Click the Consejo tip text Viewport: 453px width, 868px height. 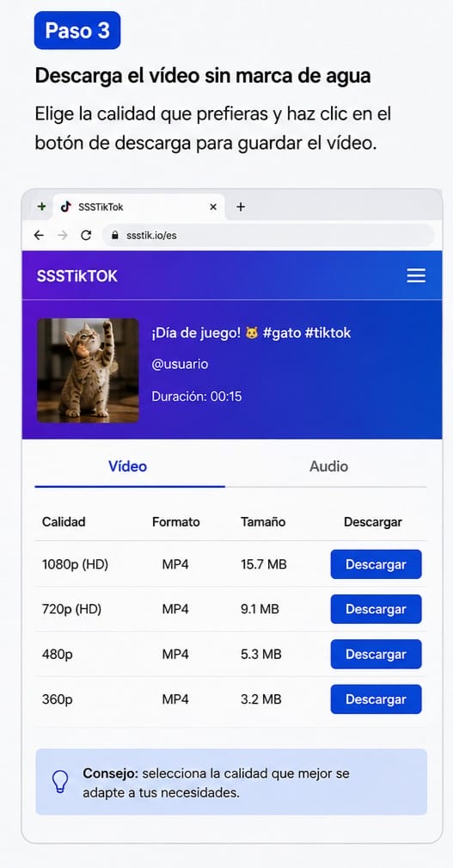pos(217,783)
